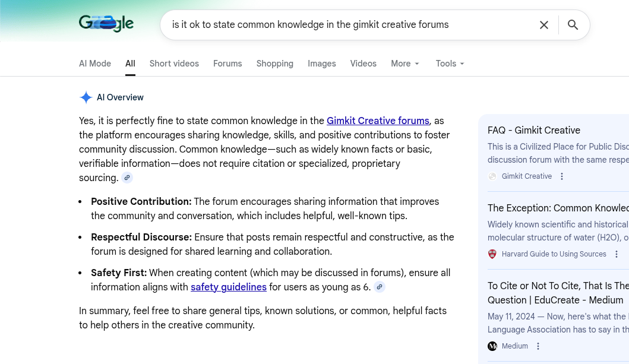Image resolution: width=629 pixels, height=364 pixels.
Task: Switch to Short videos tab
Action: [x=174, y=64]
